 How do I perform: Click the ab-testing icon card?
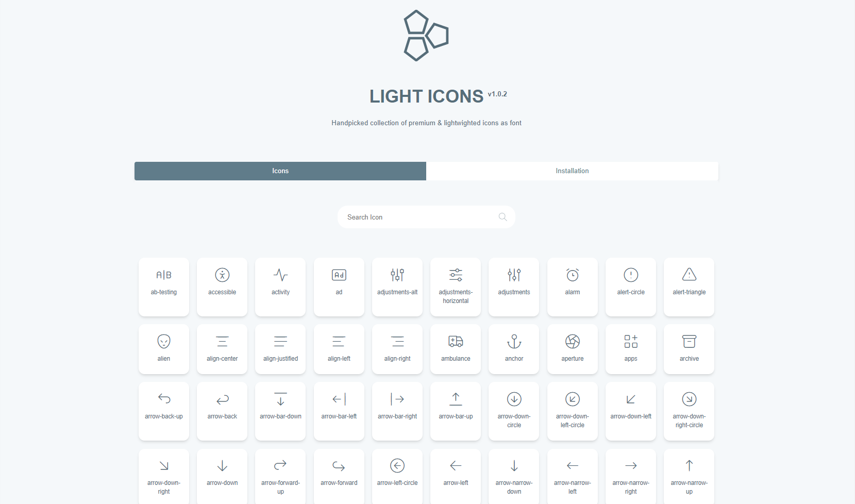click(x=164, y=287)
